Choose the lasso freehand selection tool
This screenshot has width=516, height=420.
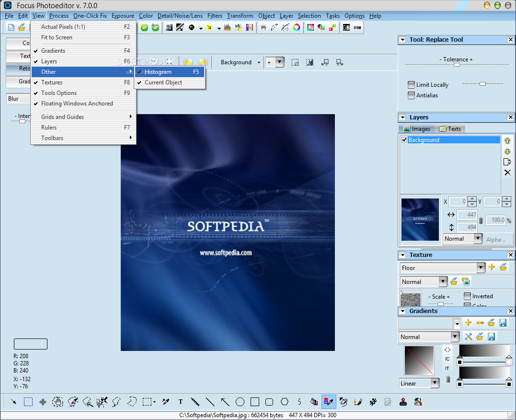116,402
